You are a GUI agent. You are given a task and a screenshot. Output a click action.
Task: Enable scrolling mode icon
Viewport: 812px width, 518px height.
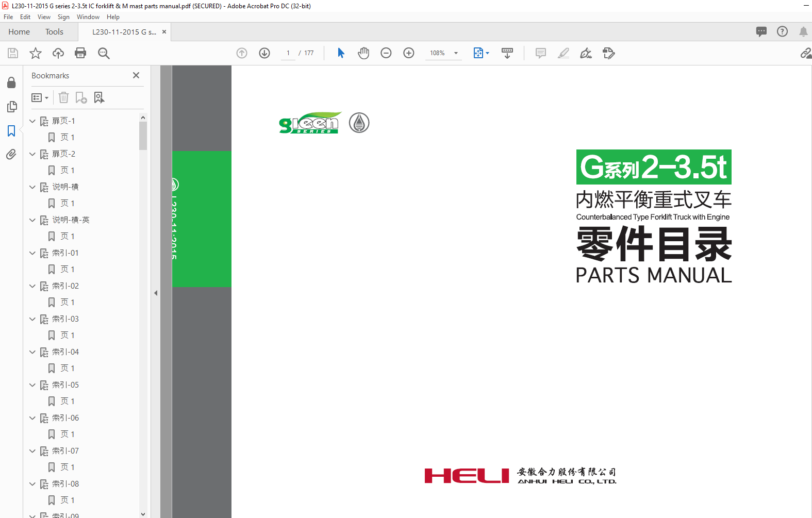[x=507, y=53]
